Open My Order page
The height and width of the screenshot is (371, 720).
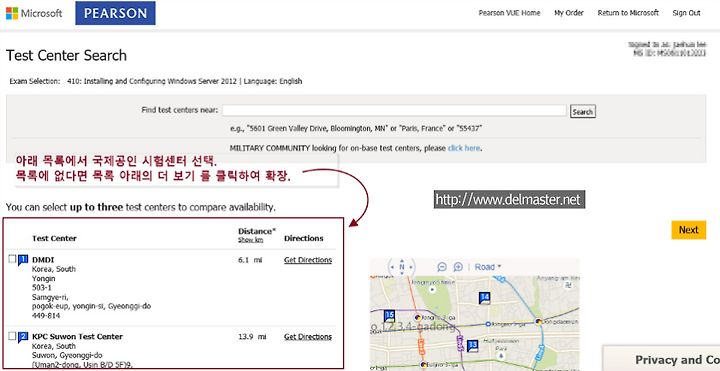click(569, 13)
